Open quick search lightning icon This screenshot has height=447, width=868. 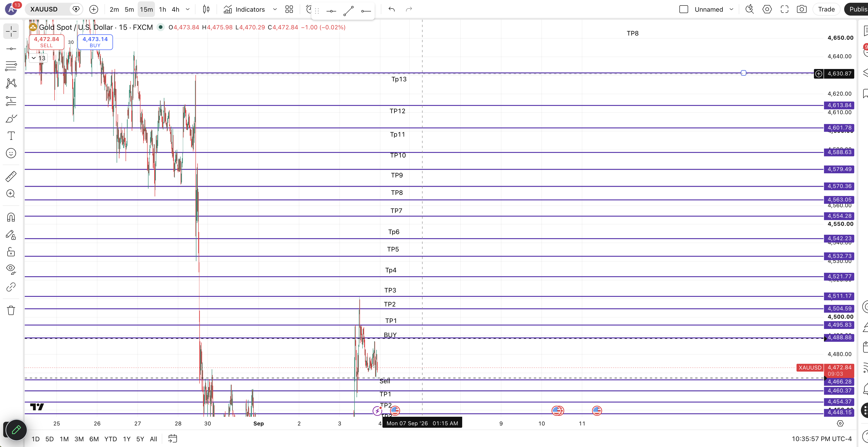click(749, 9)
